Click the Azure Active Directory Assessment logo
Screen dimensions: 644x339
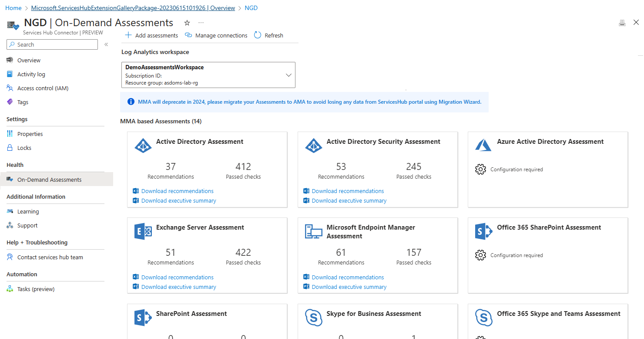click(x=483, y=145)
